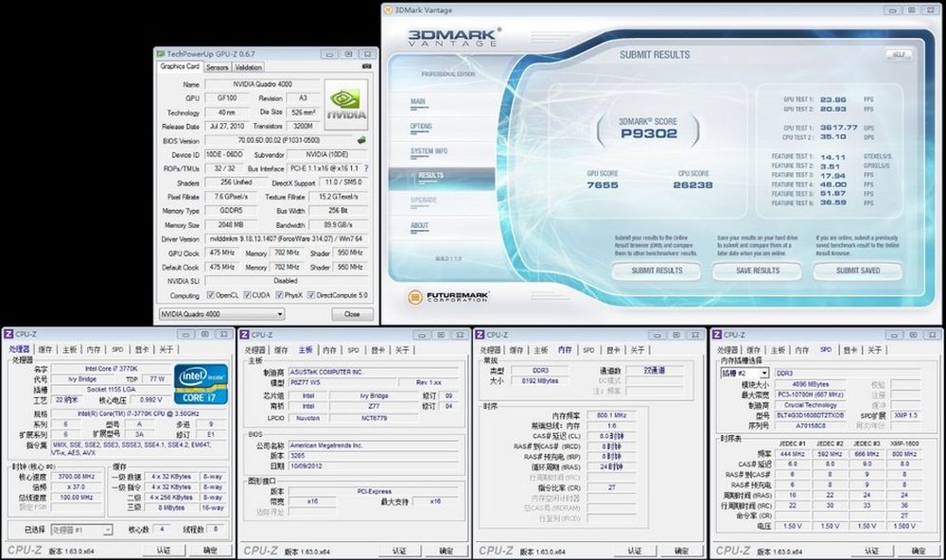946x560 pixels.
Task: Toggle the DirectCompute 5.0 checkbox in GPU-Z
Action: click(x=311, y=295)
